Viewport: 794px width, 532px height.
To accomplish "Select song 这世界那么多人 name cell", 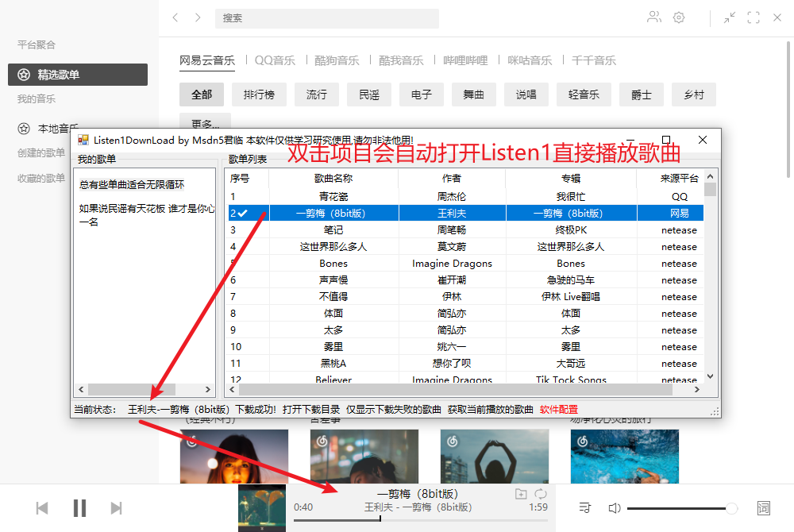I will (333, 246).
